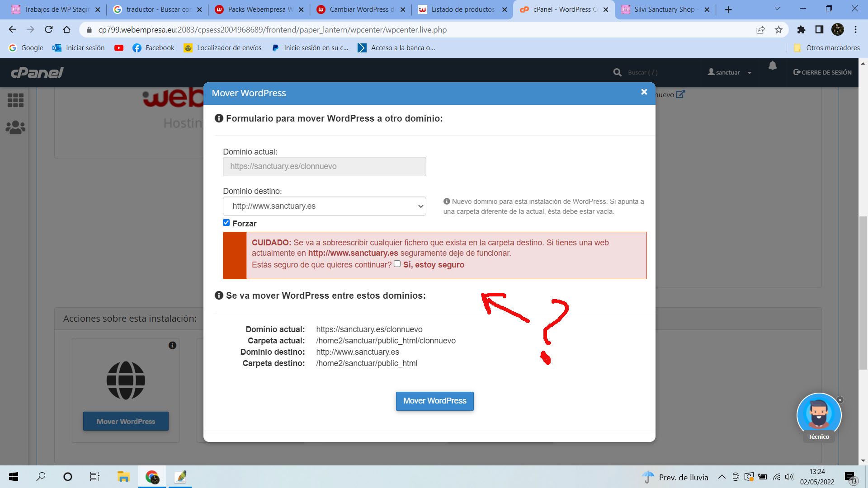The image size is (868, 488).
Task: Uncheck the Forzar checkbox
Action: (x=226, y=223)
